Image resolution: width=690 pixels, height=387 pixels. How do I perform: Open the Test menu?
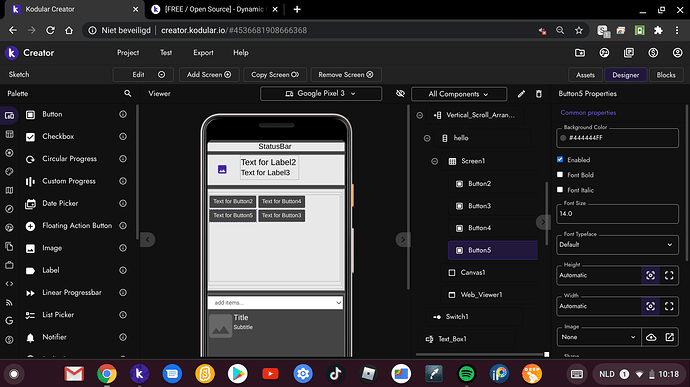pos(166,53)
